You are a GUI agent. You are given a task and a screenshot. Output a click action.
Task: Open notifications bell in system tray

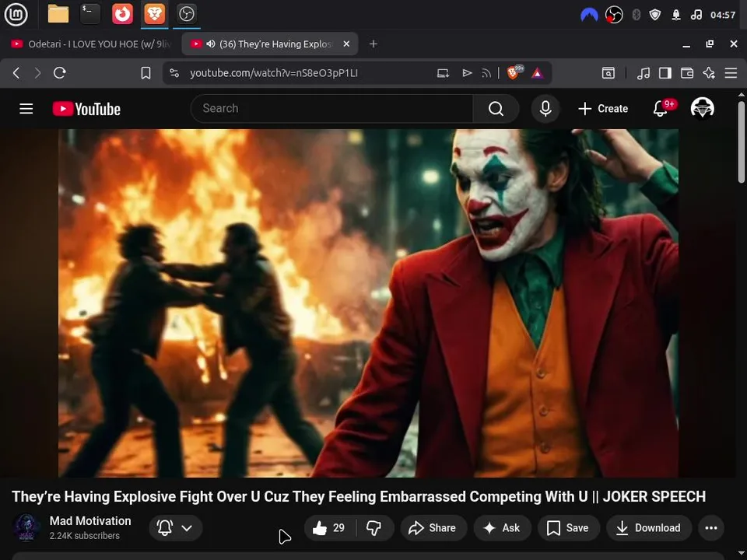pyautogui.click(x=675, y=16)
